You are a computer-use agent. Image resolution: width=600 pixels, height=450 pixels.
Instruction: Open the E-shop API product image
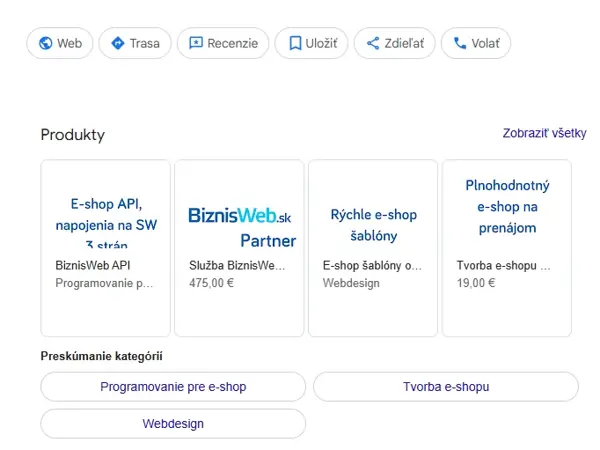point(106,221)
